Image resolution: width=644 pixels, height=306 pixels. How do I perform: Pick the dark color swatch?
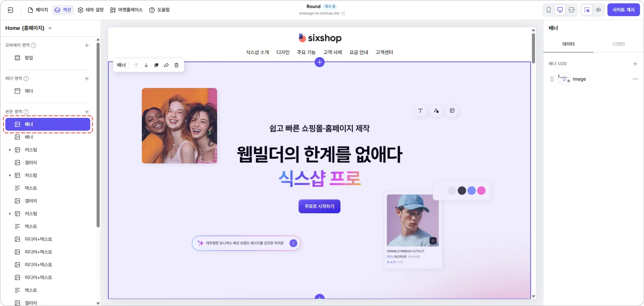tap(462, 191)
